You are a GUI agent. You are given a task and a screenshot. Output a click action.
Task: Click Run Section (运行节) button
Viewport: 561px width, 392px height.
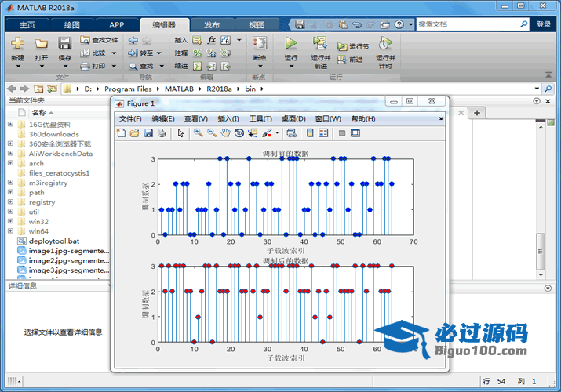pos(353,46)
